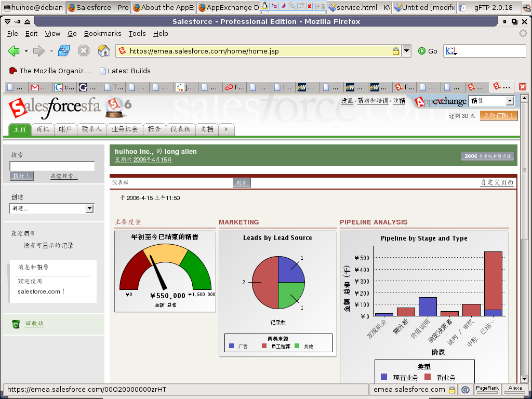Open the 高级搜索... link
This screenshot has height=399, width=532.
tap(64, 176)
